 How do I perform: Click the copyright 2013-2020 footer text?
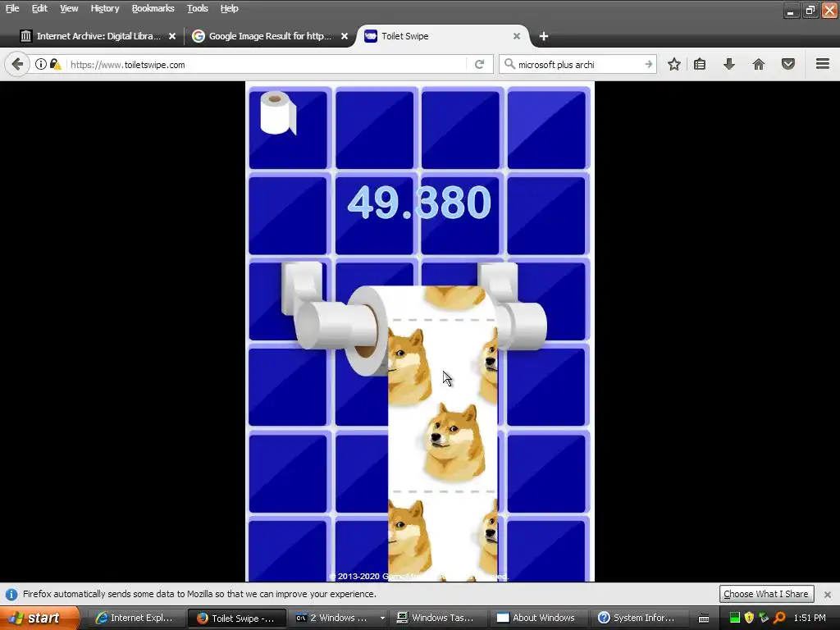(418, 577)
